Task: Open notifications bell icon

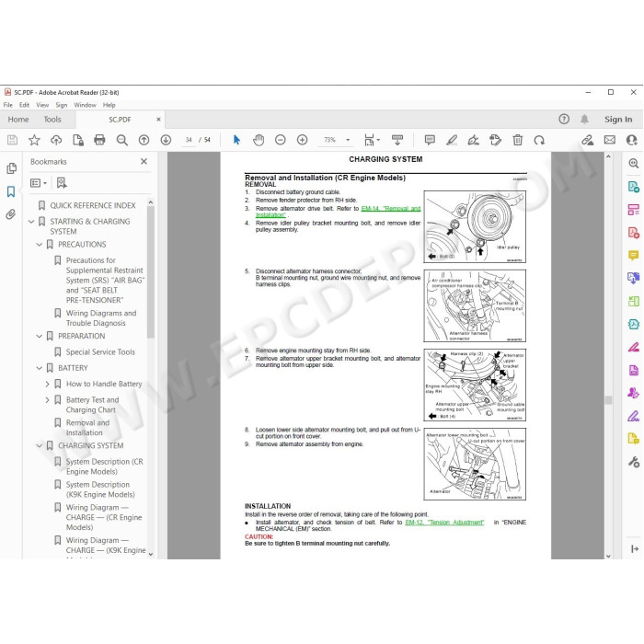Action: (x=584, y=119)
